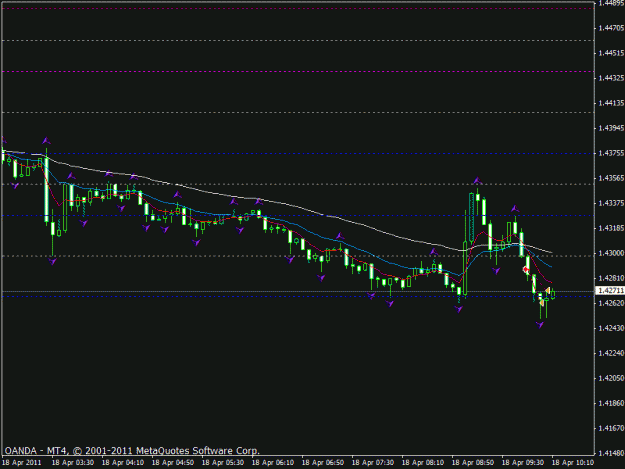625x469 pixels.
Task: Select the 18 Apr 08:10 time label
Action: tap(423, 463)
